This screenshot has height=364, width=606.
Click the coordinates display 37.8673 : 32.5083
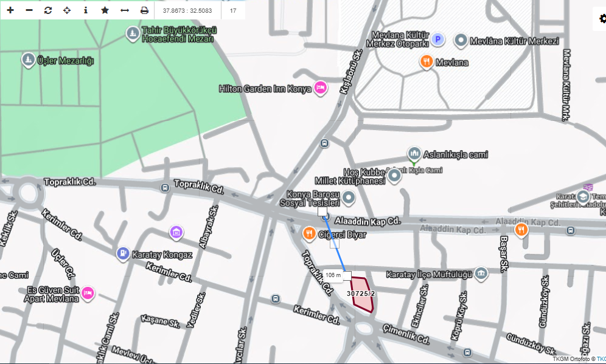click(x=187, y=10)
